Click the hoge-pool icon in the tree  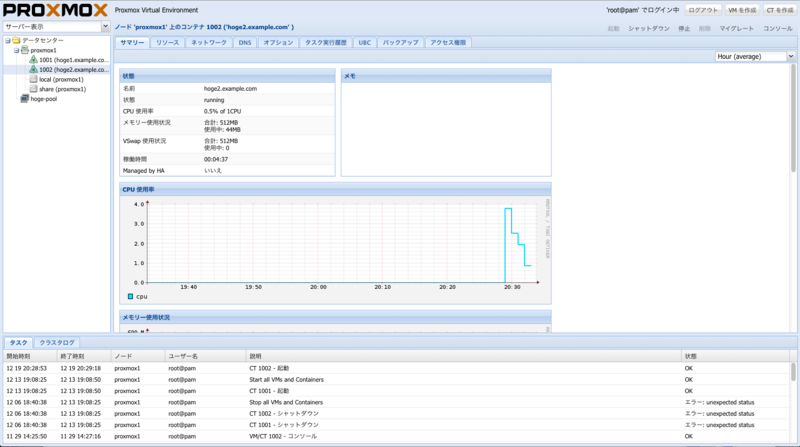coord(24,98)
